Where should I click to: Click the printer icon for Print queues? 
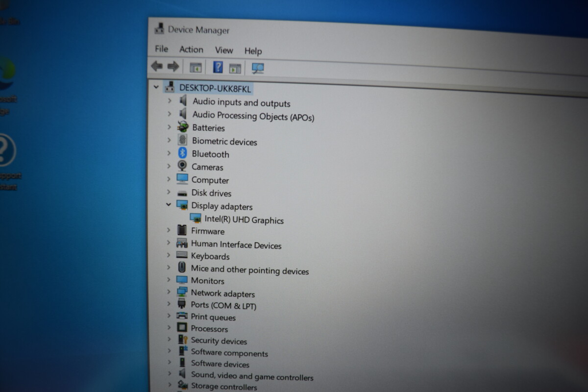(182, 316)
